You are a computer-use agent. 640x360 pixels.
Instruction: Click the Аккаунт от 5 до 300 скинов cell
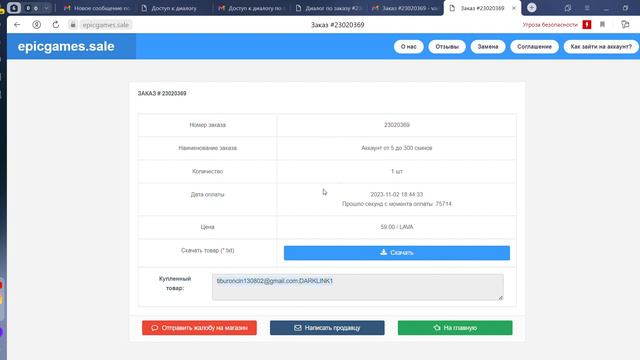tap(397, 148)
